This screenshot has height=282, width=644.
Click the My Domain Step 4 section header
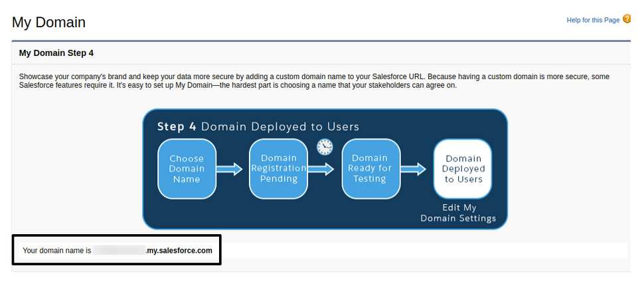coord(61,53)
